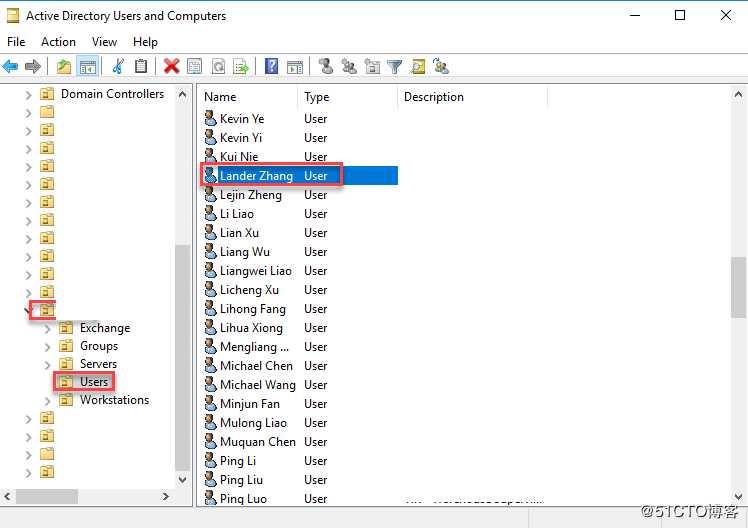Screen dimensions: 748x528
Task: Click the Export List toolbar icon
Action: (241, 66)
